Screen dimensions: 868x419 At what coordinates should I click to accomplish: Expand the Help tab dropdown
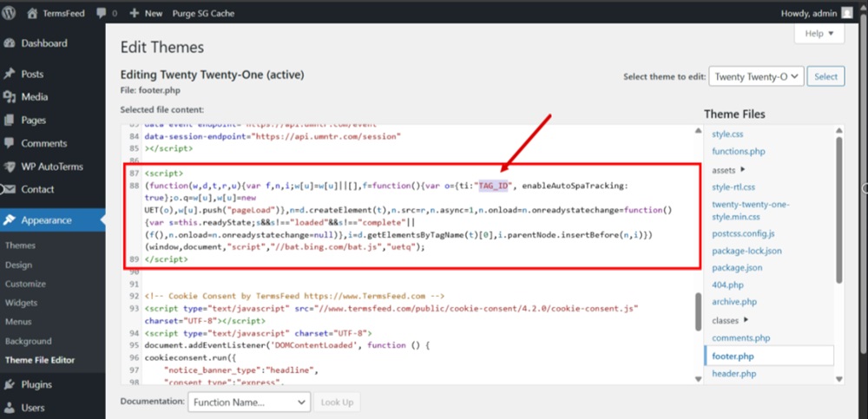click(819, 34)
